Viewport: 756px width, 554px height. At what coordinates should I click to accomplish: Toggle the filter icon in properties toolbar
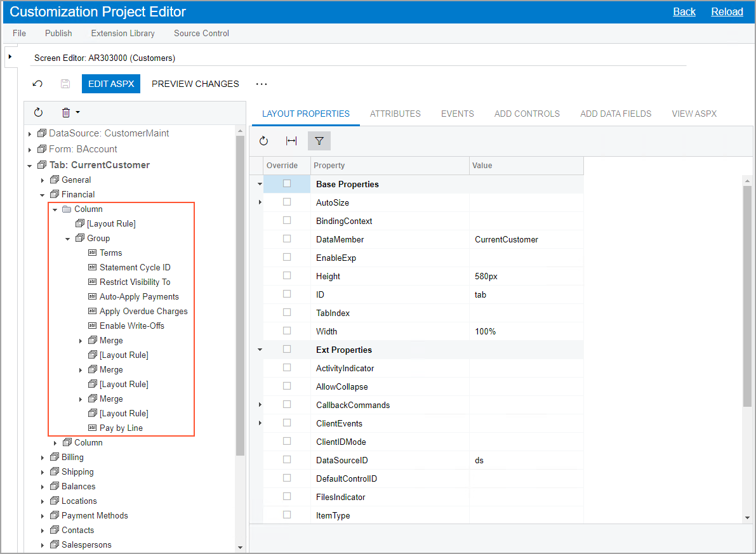319,141
